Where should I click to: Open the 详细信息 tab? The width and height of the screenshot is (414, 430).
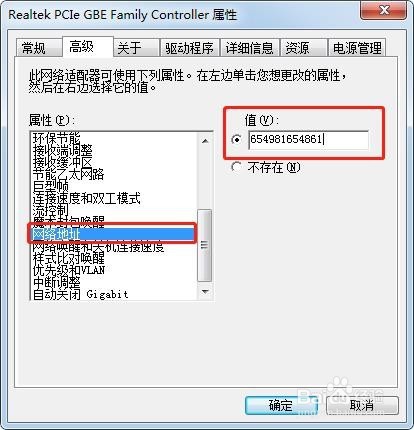(x=249, y=48)
